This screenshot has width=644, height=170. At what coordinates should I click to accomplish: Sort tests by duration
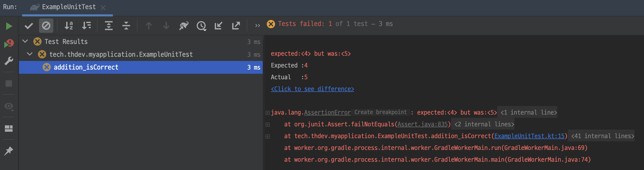[x=86, y=26]
